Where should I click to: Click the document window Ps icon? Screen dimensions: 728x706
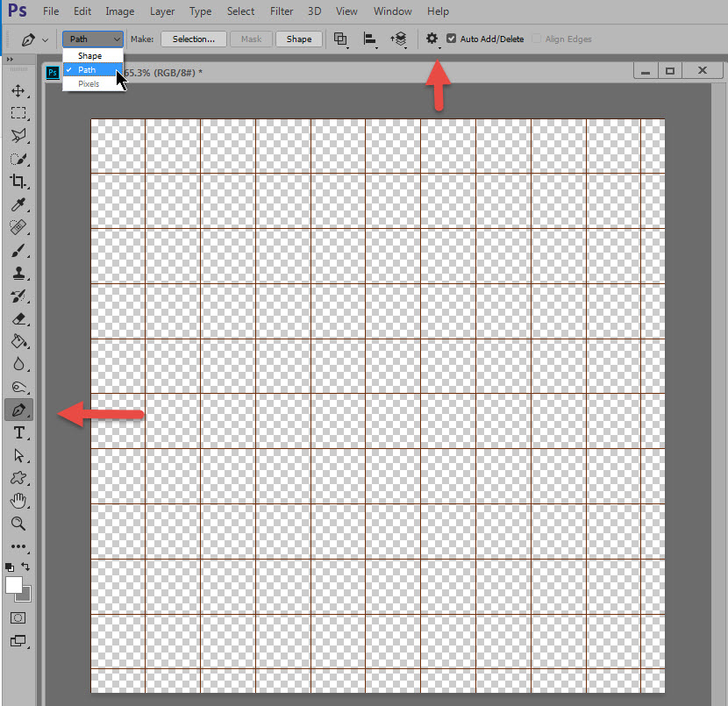point(53,73)
